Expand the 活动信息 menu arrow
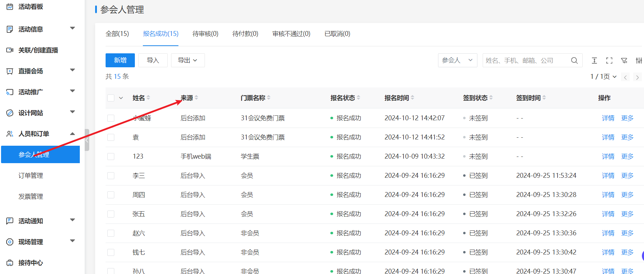 click(x=72, y=28)
